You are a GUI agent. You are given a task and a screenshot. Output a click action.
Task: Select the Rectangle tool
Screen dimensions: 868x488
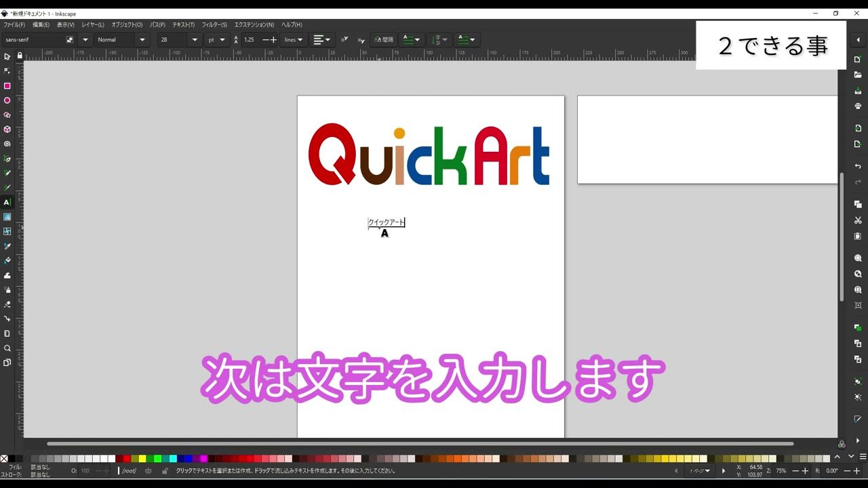[x=7, y=86]
